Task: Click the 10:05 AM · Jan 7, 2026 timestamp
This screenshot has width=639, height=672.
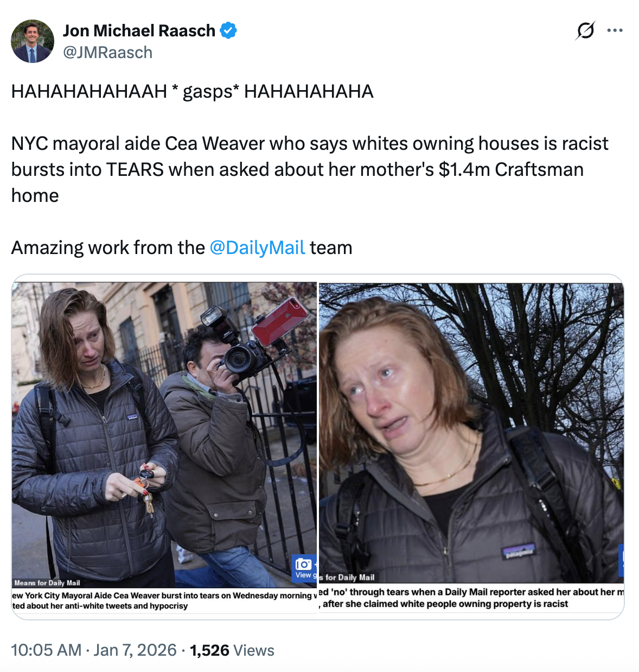Action: pyautogui.click(x=94, y=650)
